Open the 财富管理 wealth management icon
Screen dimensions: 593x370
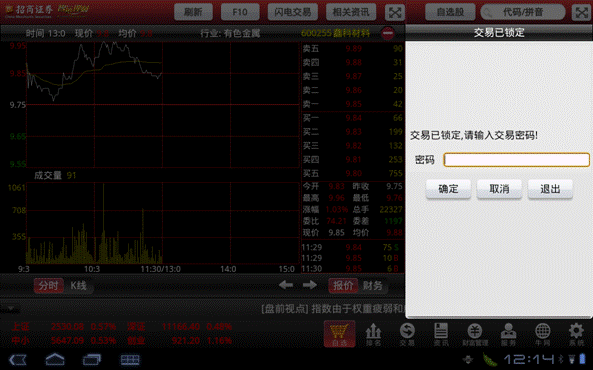(475, 334)
